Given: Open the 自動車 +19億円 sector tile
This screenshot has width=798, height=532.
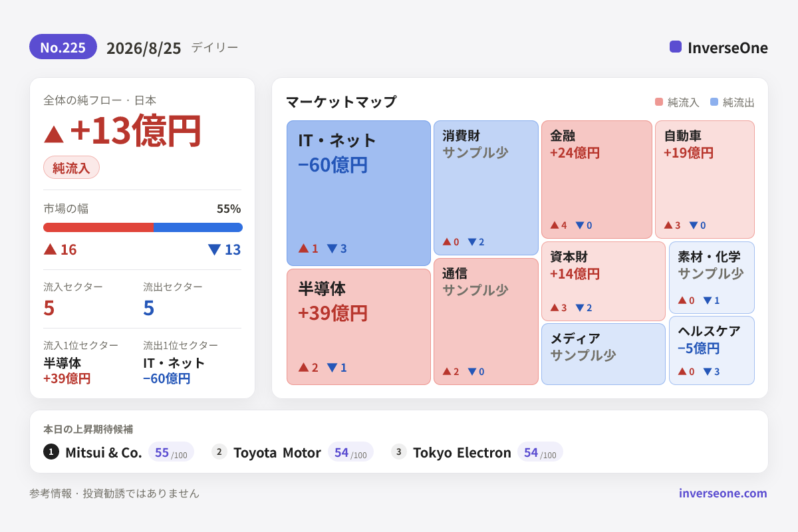Looking at the screenshot, I should coord(705,180).
